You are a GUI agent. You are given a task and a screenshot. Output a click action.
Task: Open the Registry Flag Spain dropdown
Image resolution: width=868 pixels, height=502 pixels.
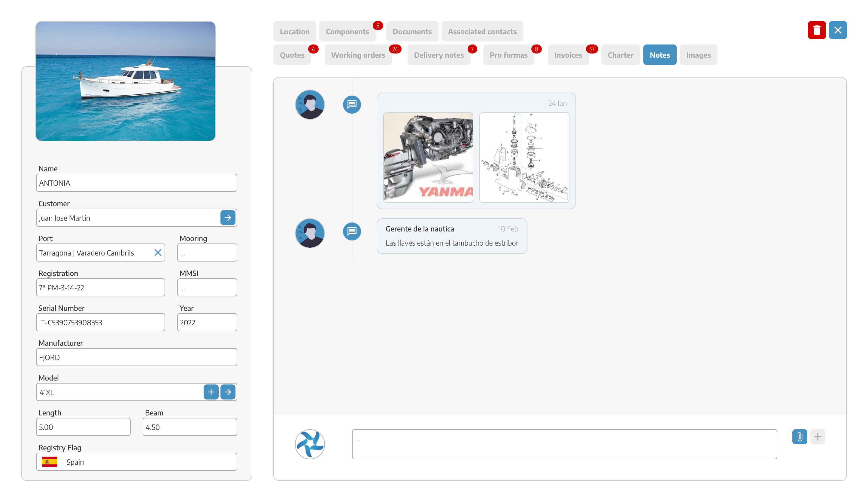point(136,462)
